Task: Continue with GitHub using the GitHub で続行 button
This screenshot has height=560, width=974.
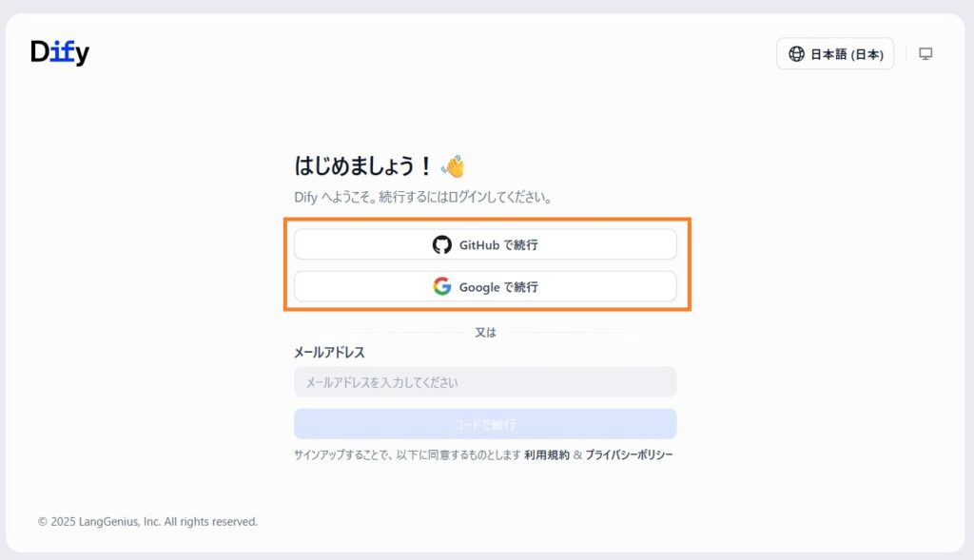Action: [x=485, y=244]
